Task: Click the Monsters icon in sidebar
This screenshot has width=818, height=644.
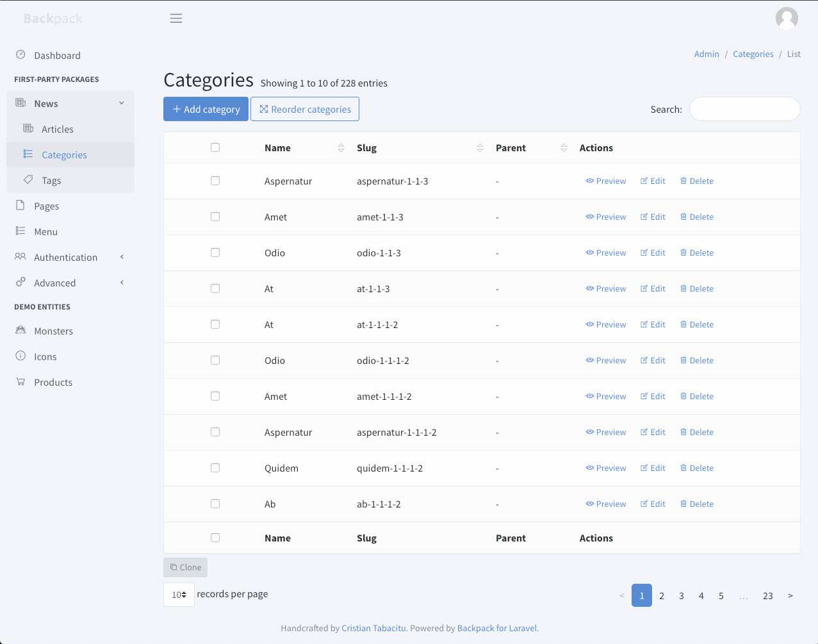Action: tap(20, 331)
